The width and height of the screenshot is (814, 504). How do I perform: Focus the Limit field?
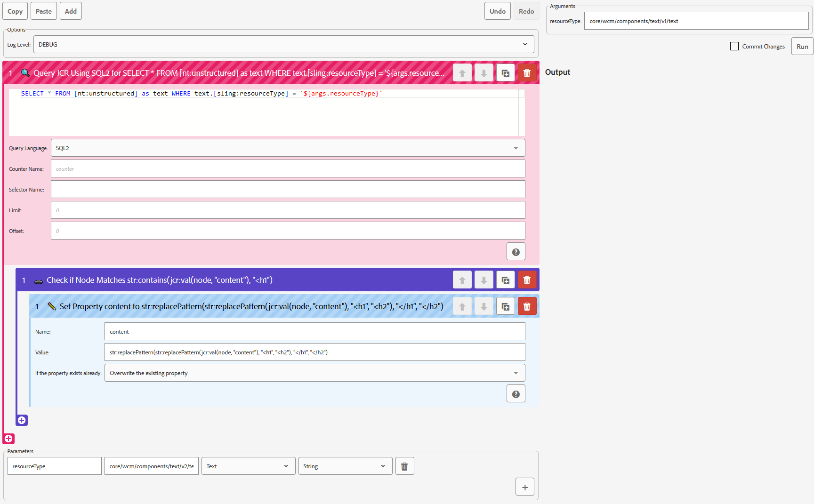point(288,210)
